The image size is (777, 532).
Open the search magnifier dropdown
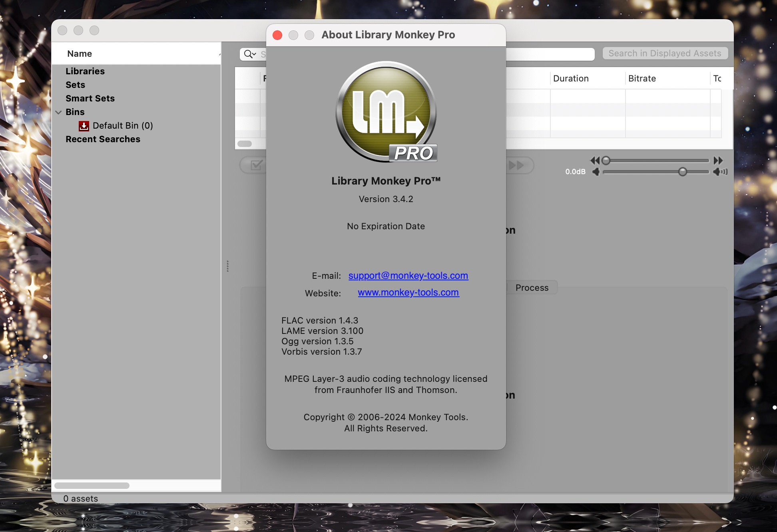pyautogui.click(x=250, y=54)
